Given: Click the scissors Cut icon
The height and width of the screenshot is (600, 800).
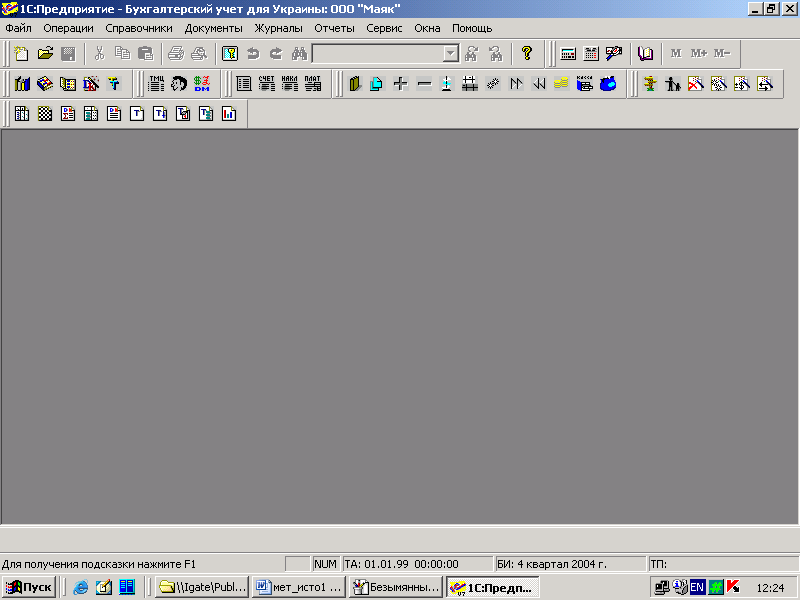Looking at the screenshot, I should pyautogui.click(x=99, y=54).
